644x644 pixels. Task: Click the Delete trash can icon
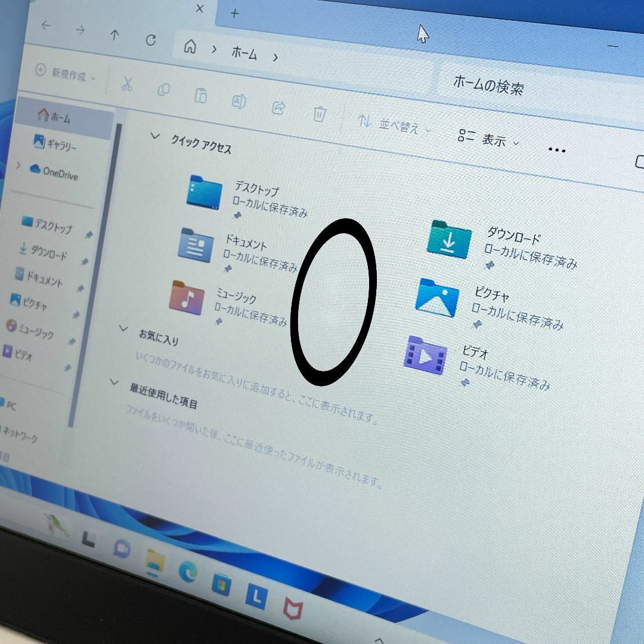320,114
